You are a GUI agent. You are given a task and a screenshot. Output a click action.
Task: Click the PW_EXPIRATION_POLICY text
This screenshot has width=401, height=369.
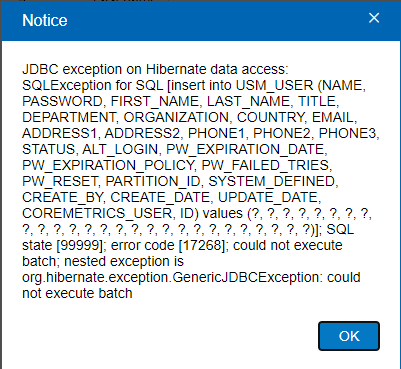point(108,166)
